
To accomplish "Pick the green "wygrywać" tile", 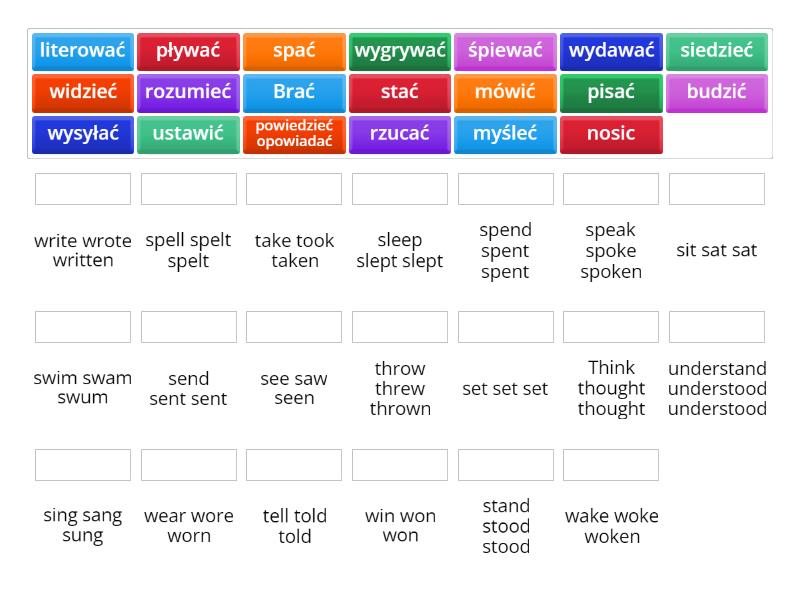I will [400, 50].
